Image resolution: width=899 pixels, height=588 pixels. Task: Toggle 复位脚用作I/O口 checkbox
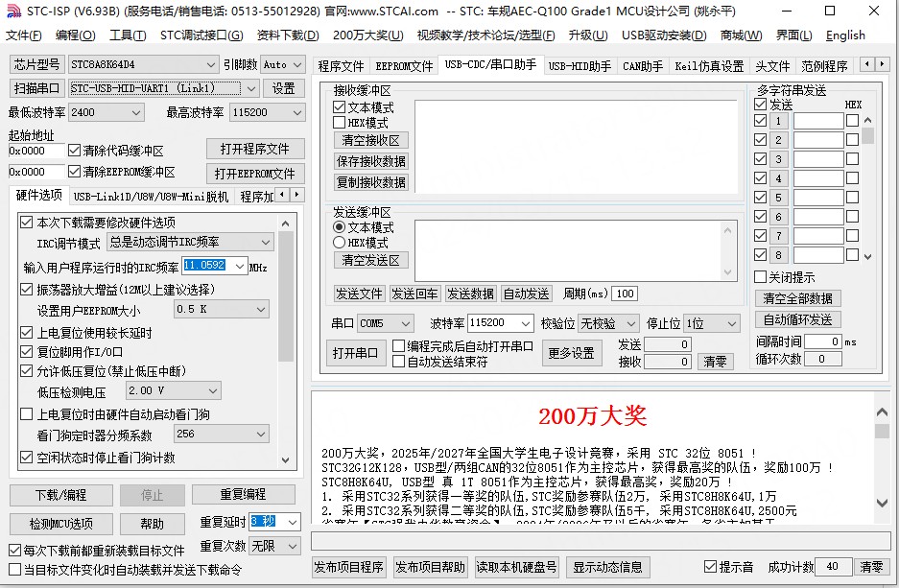(x=26, y=351)
